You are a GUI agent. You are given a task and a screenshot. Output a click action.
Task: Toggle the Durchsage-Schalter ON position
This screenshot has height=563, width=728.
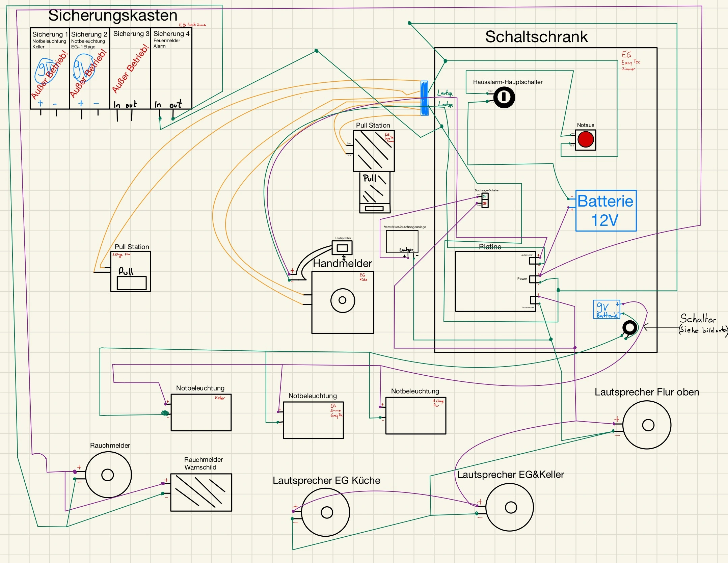(x=485, y=196)
